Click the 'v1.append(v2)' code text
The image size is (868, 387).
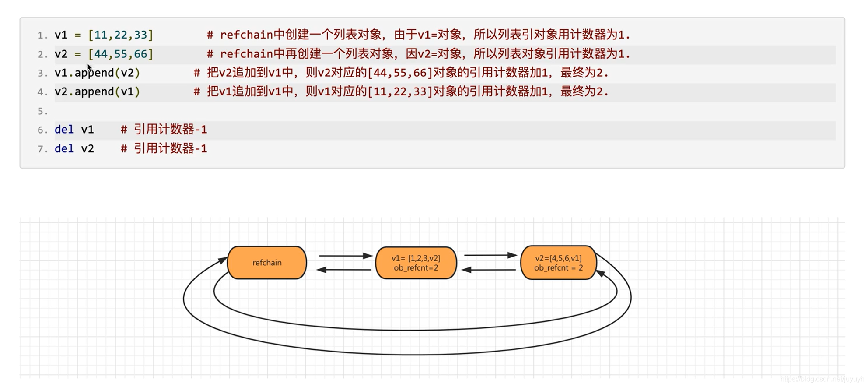(x=97, y=73)
